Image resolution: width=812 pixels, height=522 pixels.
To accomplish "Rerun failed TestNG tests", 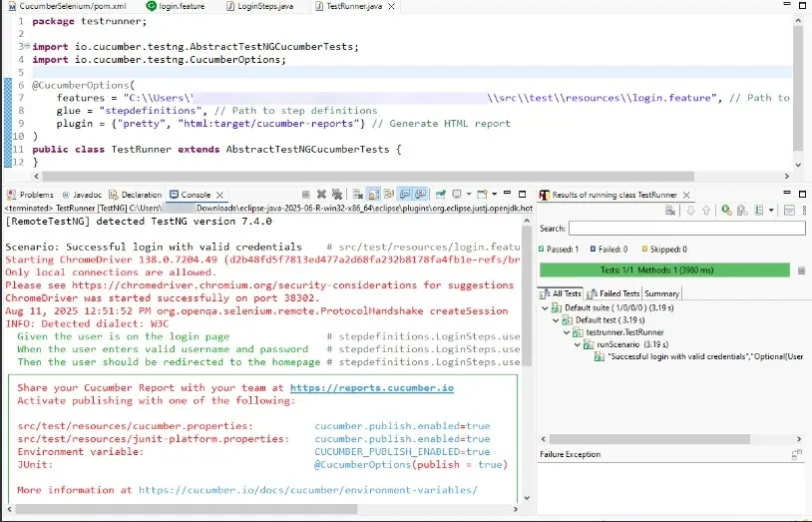I will [x=742, y=211].
